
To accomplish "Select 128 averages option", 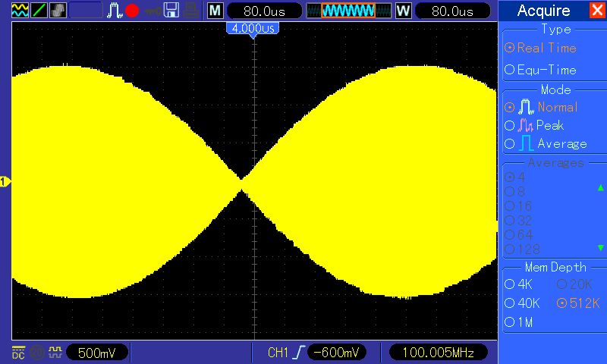I will pyautogui.click(x=522, y=249).
